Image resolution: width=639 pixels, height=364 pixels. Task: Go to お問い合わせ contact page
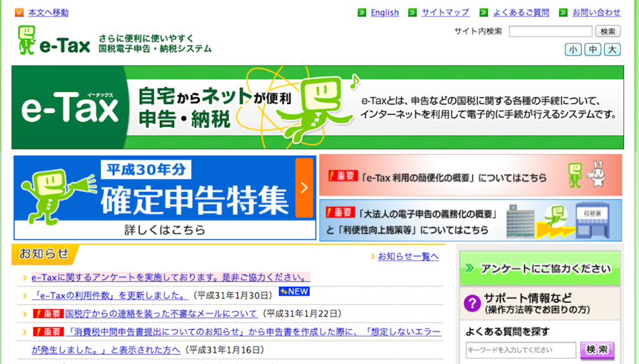pyautogui.click(x=596, y=12)
